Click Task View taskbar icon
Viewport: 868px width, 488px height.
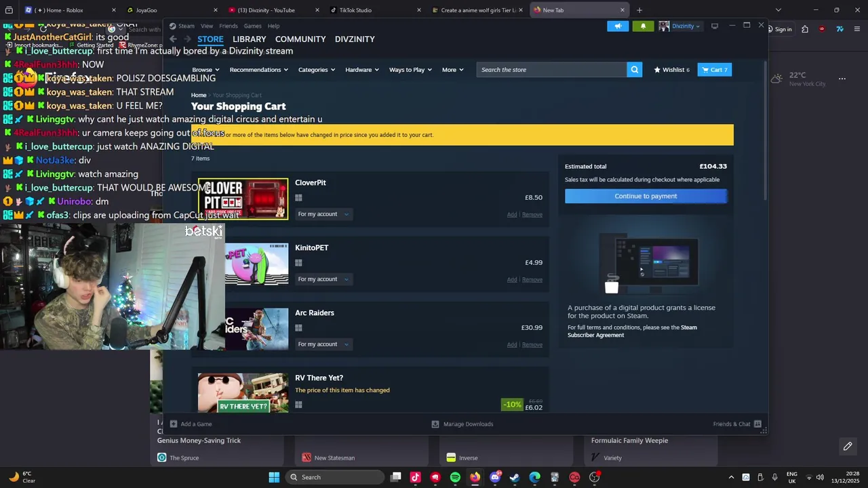(396, 477)
